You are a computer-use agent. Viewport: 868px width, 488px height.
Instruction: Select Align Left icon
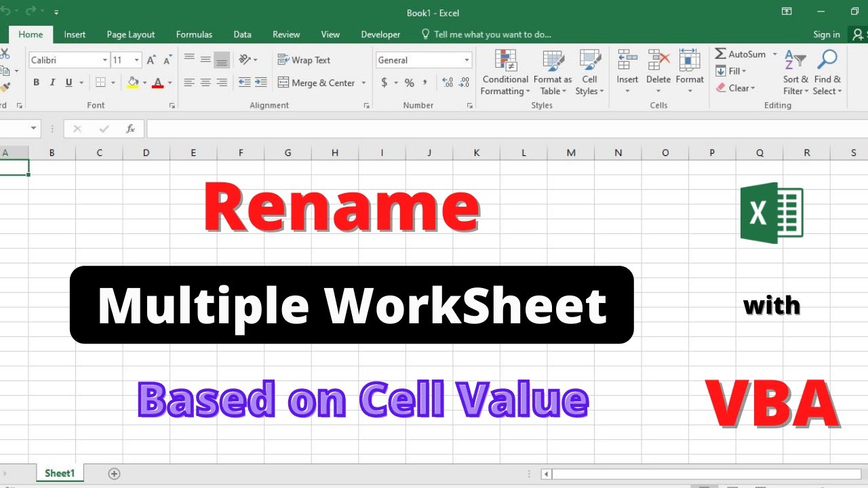(189, 83)
